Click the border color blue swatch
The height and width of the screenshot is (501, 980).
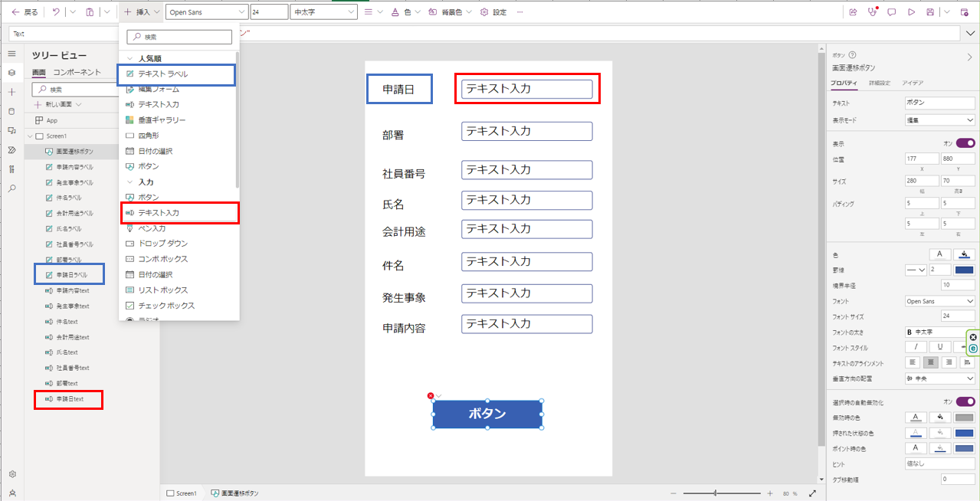point(965,270)
